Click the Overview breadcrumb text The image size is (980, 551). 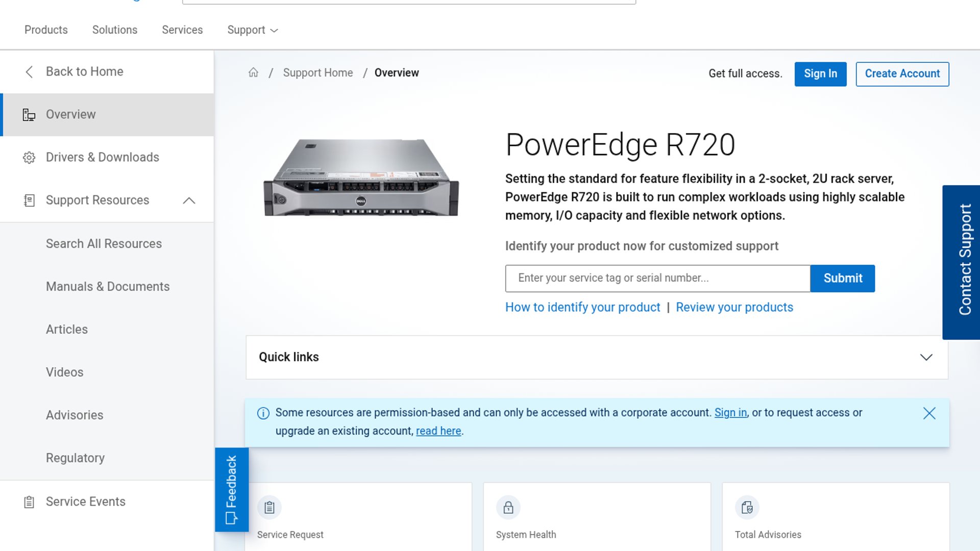point(397,73)
